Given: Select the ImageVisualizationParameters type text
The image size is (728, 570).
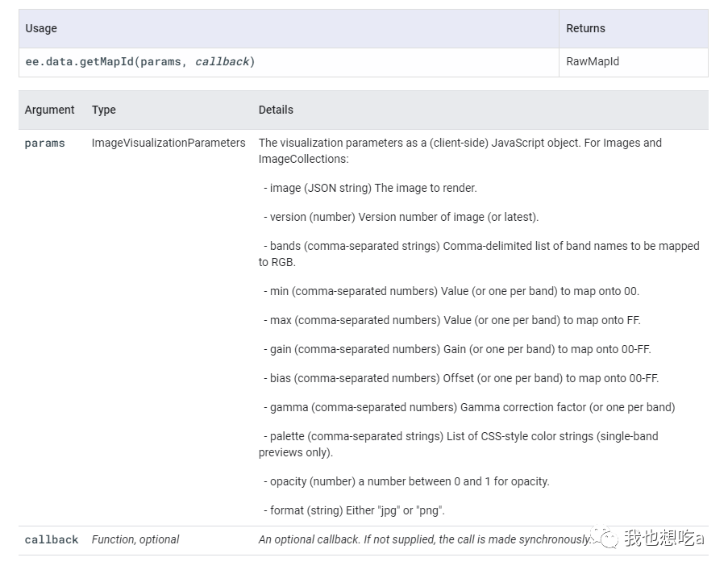Looking at the screenshot, I should (x=168, y=143).
